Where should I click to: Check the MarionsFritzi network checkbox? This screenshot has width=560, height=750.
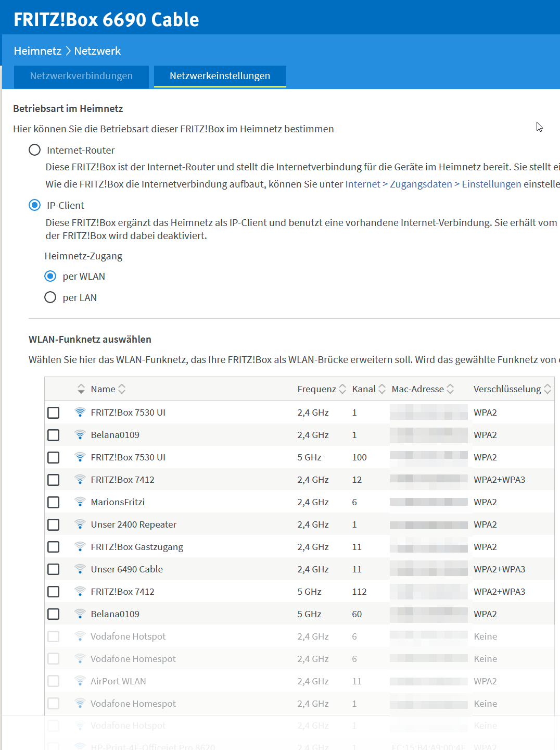[54, 502]
